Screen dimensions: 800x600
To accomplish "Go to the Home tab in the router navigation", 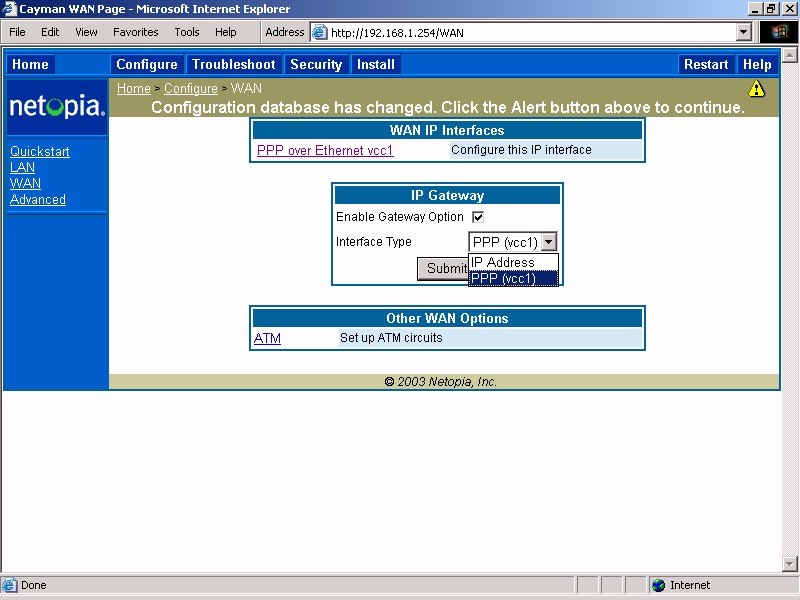I will (x=30, y=64).
